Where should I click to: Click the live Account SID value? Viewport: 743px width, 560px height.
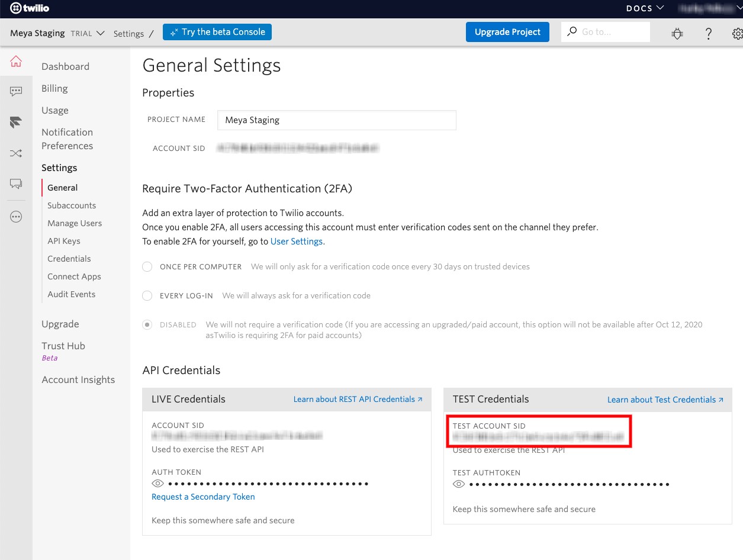(x=237, y=436)
